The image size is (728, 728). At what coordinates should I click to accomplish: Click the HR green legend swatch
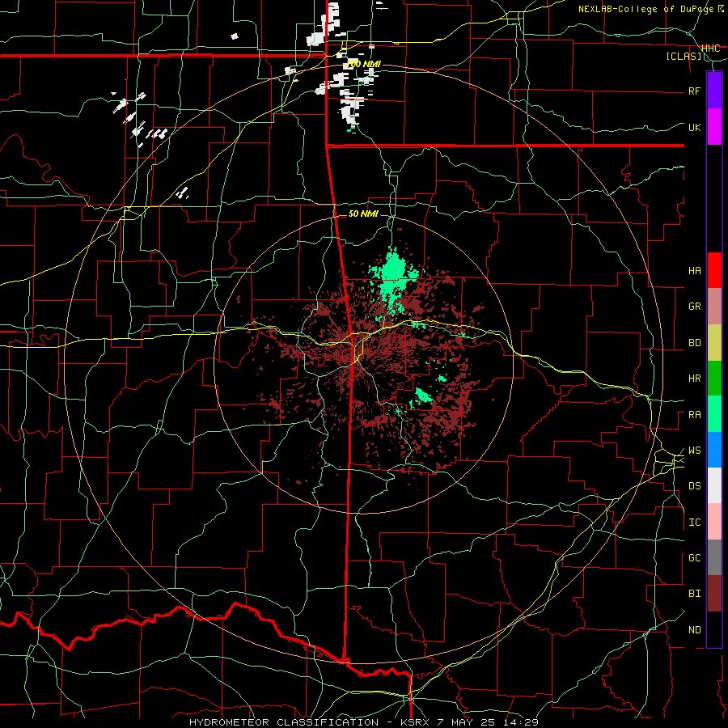(714, 378)
